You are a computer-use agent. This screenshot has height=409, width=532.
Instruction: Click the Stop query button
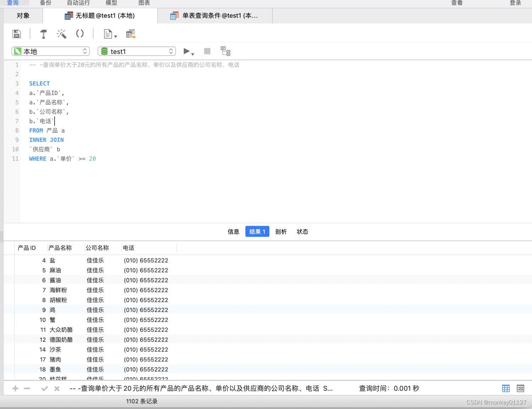(x=207, y=51)
